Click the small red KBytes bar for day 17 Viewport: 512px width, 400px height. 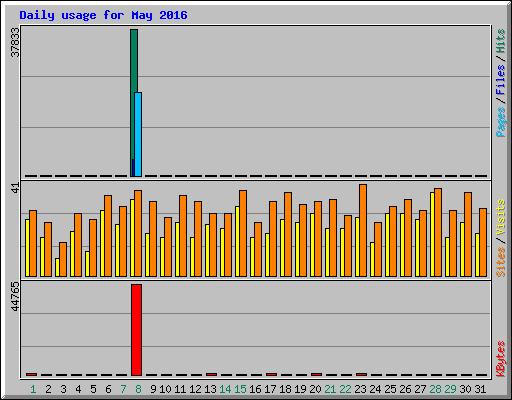coord(271,374)
